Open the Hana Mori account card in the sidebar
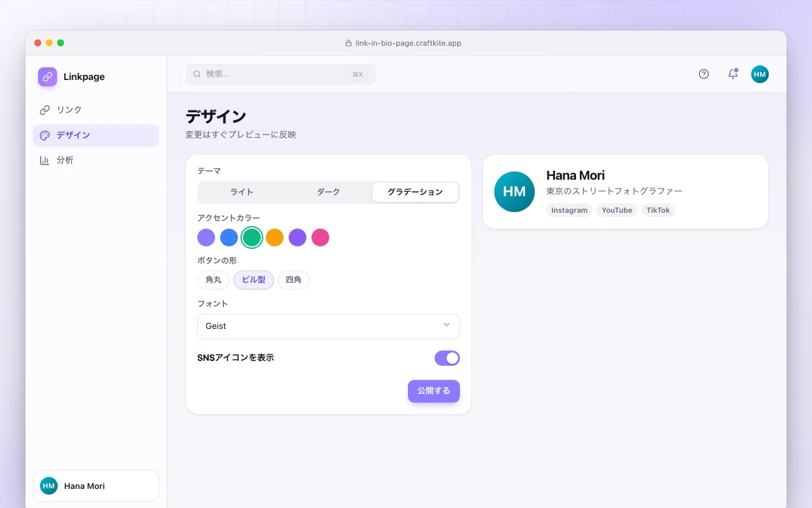812x508 pixels. coord(96,486)
